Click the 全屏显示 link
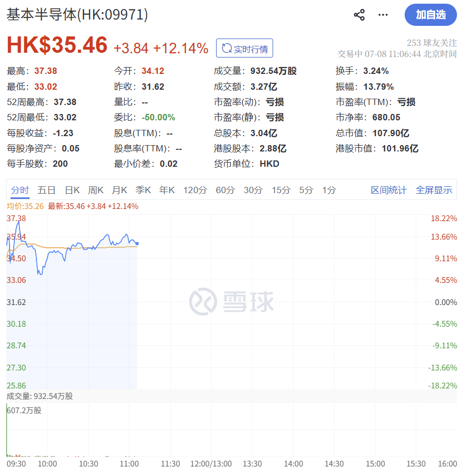 click(434, 190)
